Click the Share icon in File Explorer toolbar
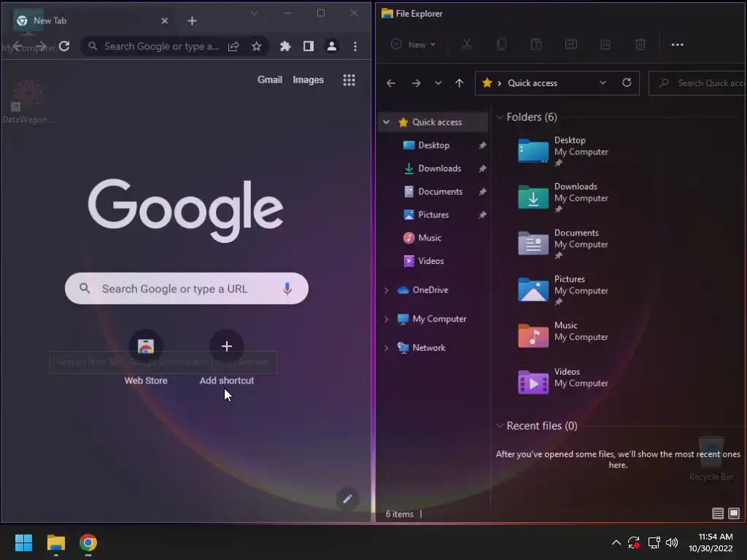Screen dimensions: 747x560 (x=605, y=44)
